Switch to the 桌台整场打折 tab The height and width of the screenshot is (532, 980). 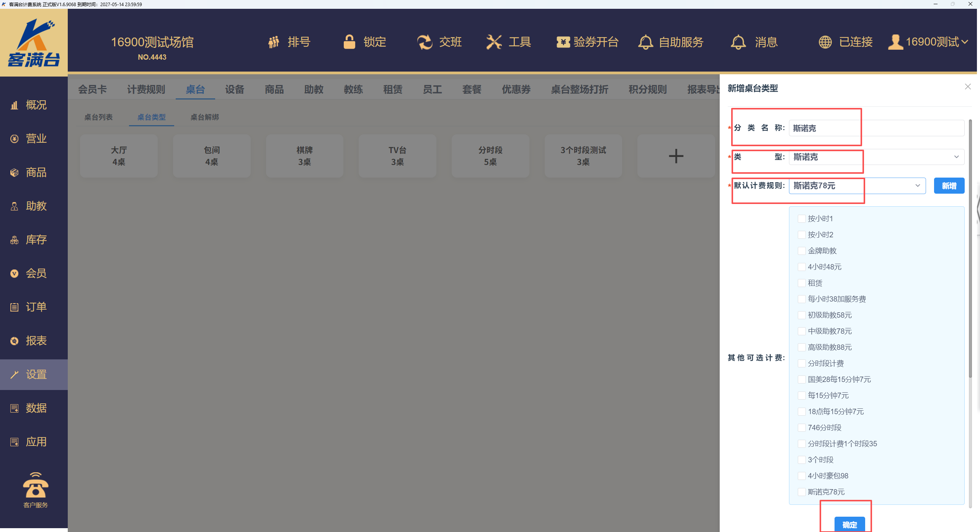coord(580,90)
